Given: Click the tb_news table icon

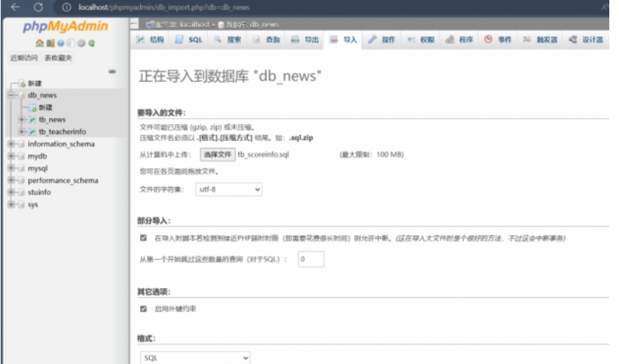Looking at the screenshot, I should [x=33, y=120].
